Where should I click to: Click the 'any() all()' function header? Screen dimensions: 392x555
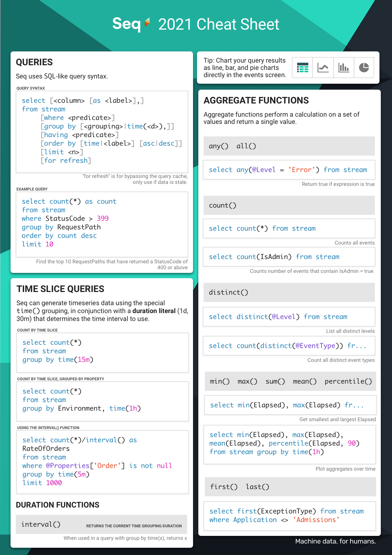point(289,146)
